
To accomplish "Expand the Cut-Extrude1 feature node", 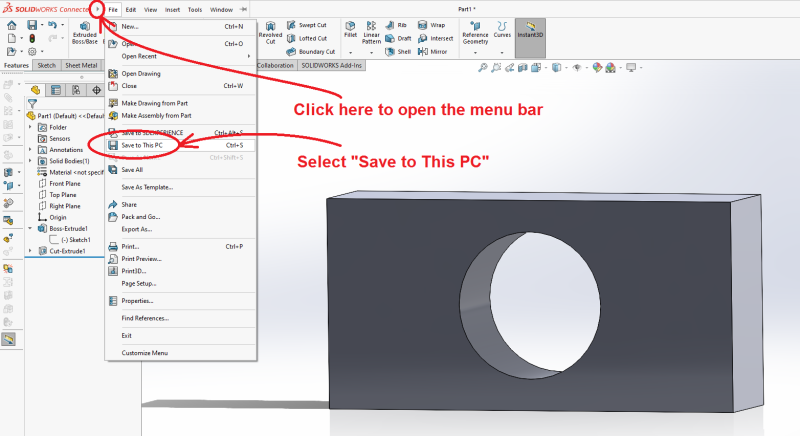I will (31, 251).
